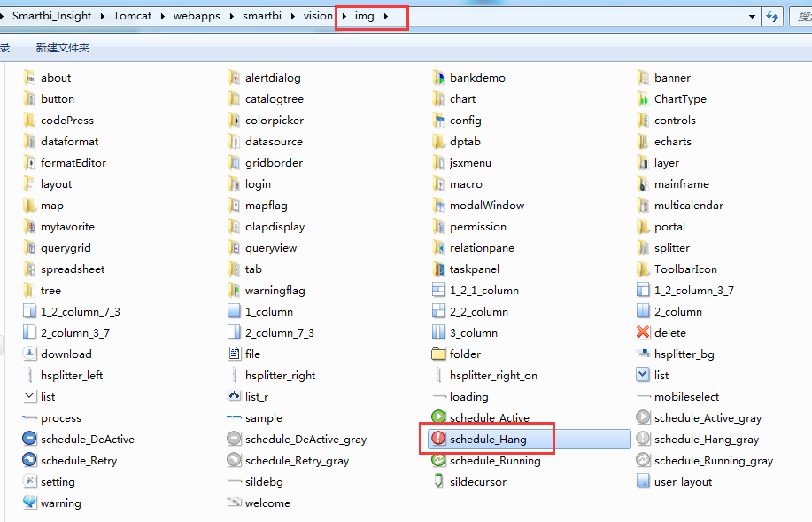The height and width of the screenshot is (522, 812).
Task: Select the schedule_Hang_gray icon
Action: [643, 439]
